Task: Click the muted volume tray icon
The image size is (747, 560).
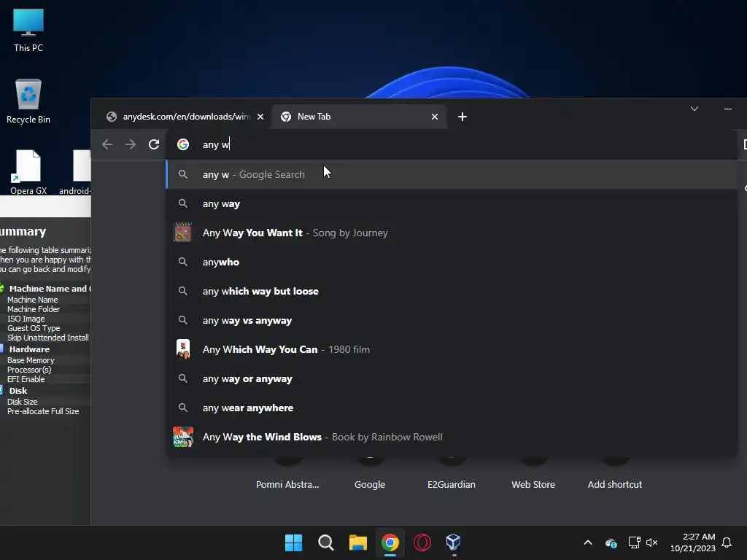Action: tap(651, 542)
